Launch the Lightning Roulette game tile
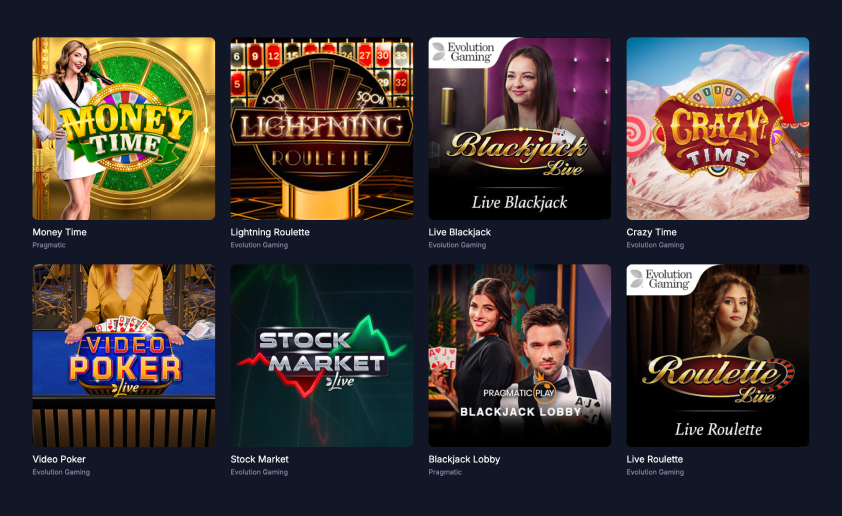This screenshot has height=516, width=842. pyautogui.click(x=322, y=128)
